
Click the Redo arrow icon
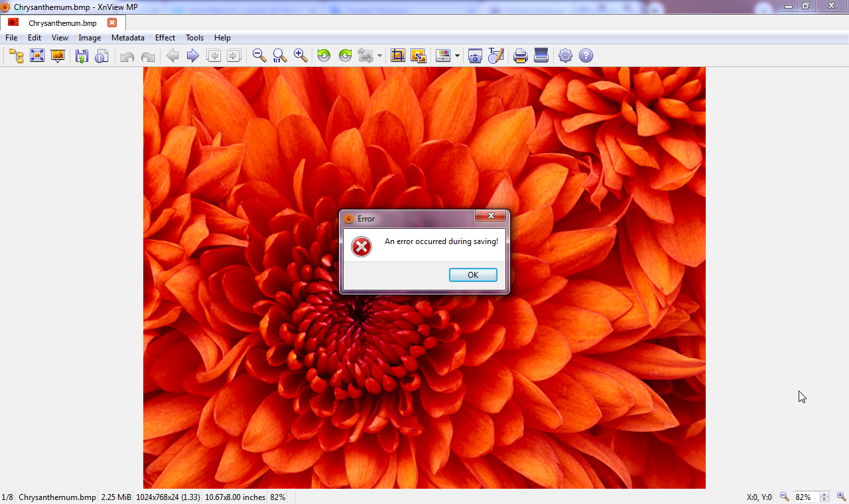tap(148, 56)
